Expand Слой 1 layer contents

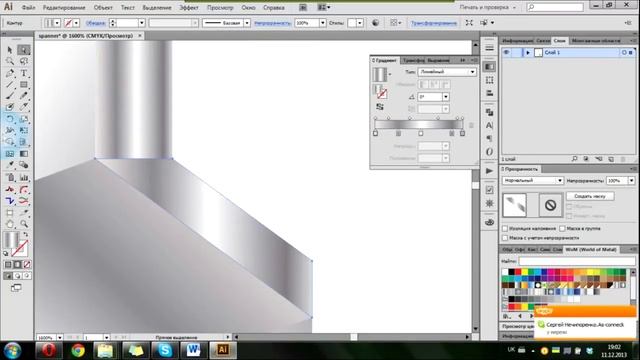528,53
